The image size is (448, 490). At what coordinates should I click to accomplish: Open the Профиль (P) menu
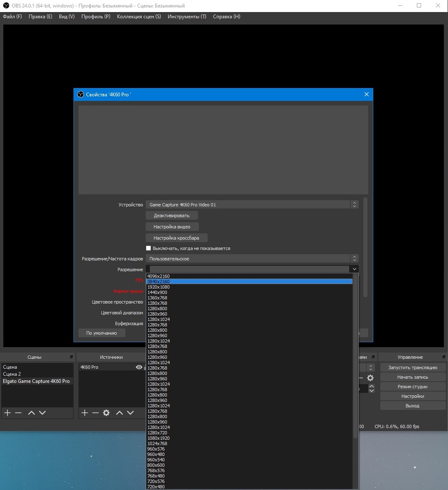96,17
